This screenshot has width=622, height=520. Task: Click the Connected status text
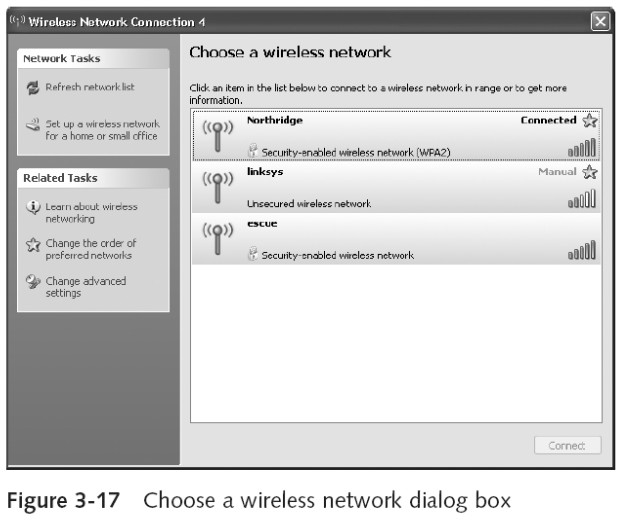548,120
